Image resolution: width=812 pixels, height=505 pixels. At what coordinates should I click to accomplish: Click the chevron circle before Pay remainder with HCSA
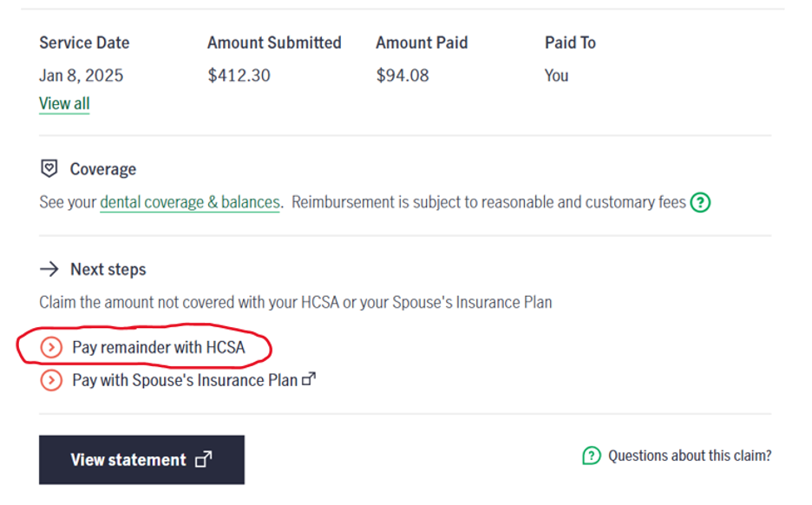pyautogui.click(x=51, y=348)
